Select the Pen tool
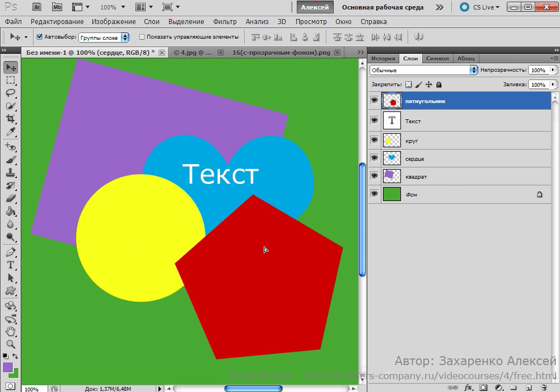The height and width of the screenshot is (392, 560). click(11, 252)
